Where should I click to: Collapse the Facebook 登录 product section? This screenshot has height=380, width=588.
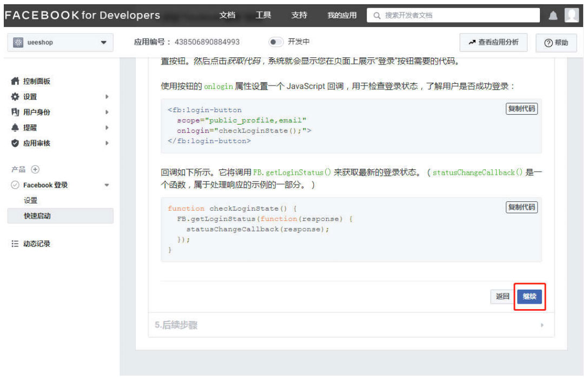pos(107,185)
